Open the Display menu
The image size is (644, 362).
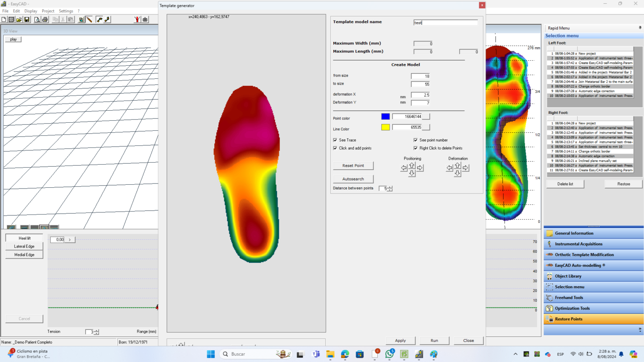click(x=31, y=11)
